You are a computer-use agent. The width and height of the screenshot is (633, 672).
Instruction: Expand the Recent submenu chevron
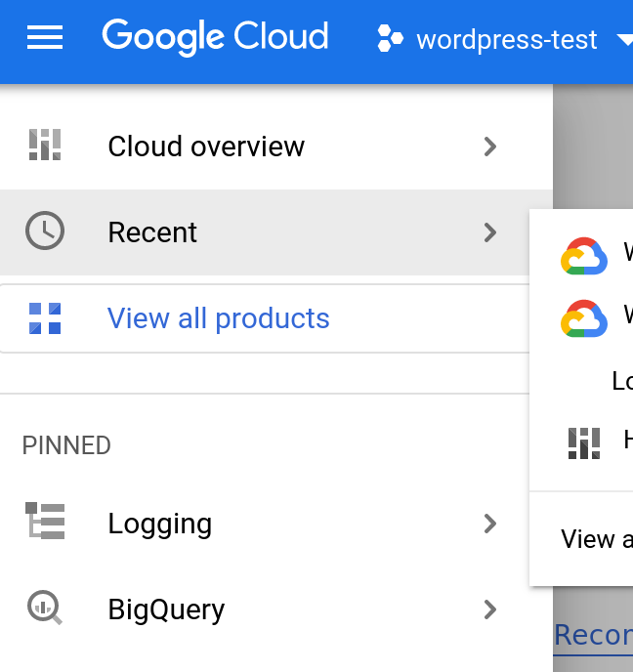click(490, 232)
